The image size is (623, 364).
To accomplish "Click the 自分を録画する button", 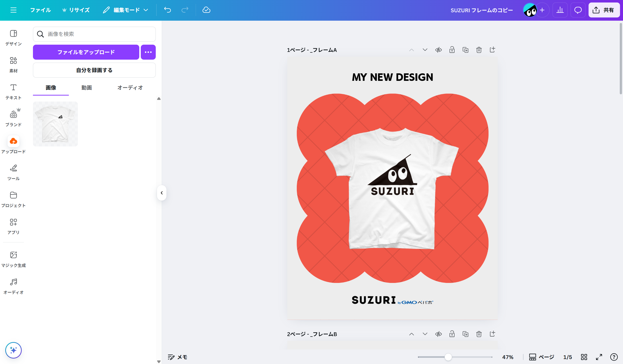I will pyautogui.click(x=94, y=70).
